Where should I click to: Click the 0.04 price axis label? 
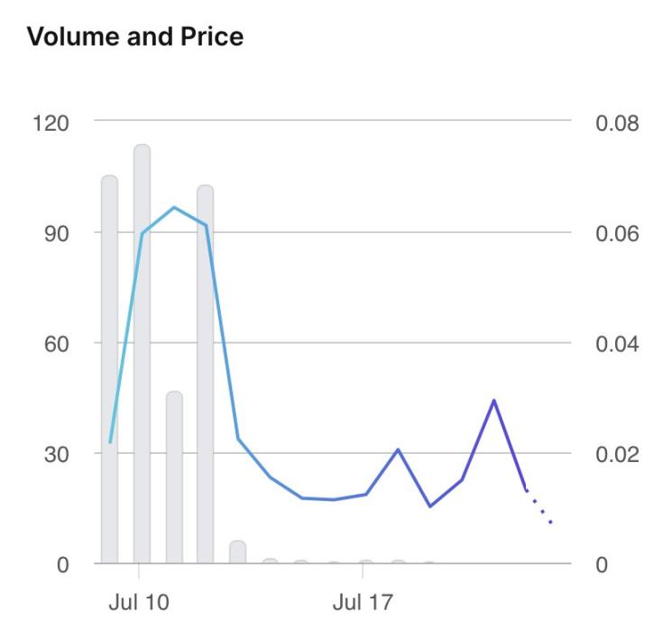pyautogui.click(x=617, y=344)
